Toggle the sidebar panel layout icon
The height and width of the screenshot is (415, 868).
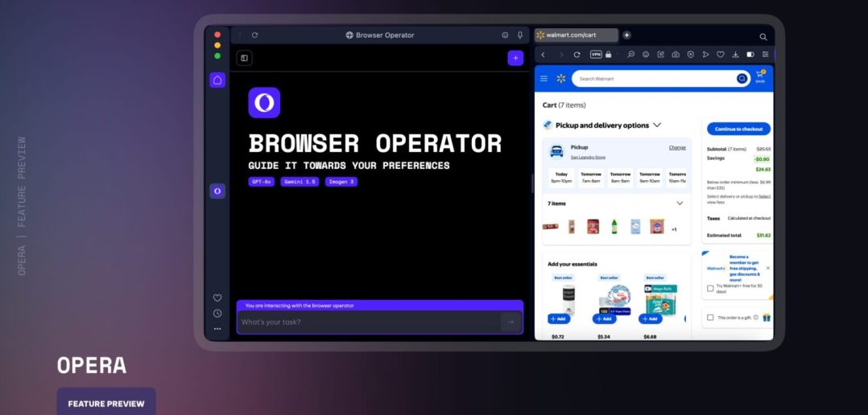click(x=244, y=58)
